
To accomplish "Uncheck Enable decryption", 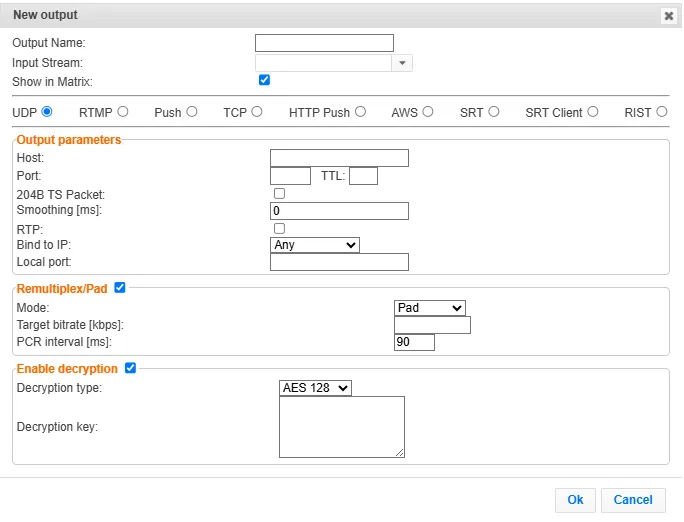I will [130, 368].
